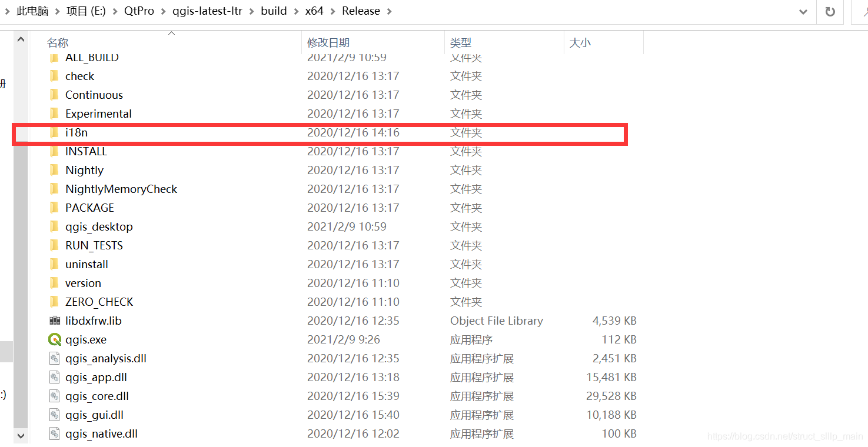
Task: Expand the chevron after QtPro in path
Action: tap(163, 11)
